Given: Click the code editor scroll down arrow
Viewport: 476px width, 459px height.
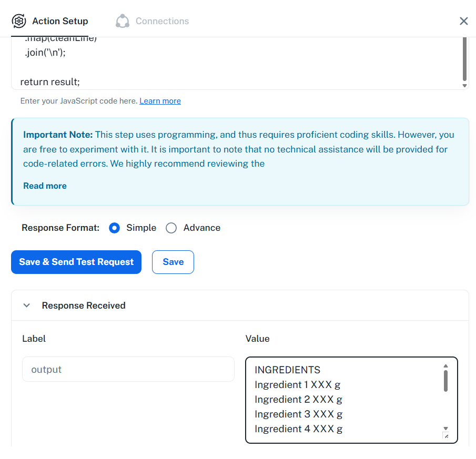Looking at the screenshot, I should (464, 86).
